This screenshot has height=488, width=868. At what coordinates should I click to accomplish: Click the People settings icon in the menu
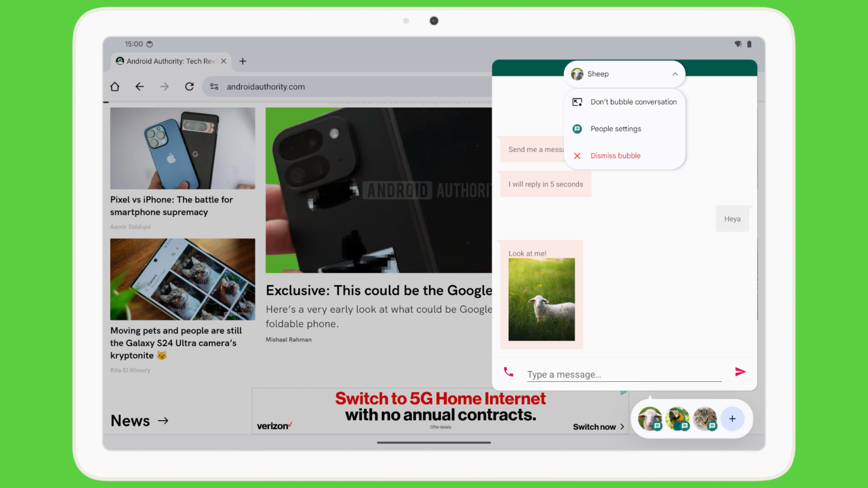point(577,129)
